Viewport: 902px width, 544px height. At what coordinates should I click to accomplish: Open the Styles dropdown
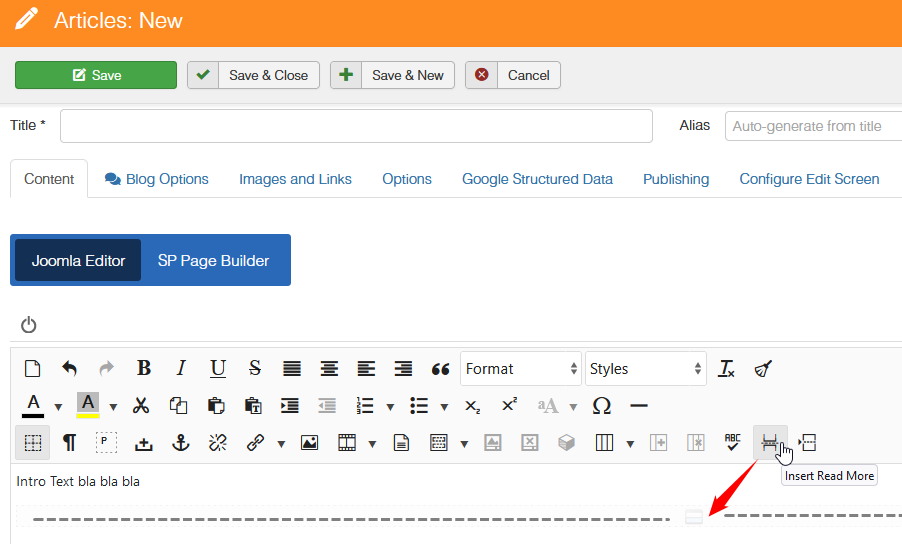645,368
